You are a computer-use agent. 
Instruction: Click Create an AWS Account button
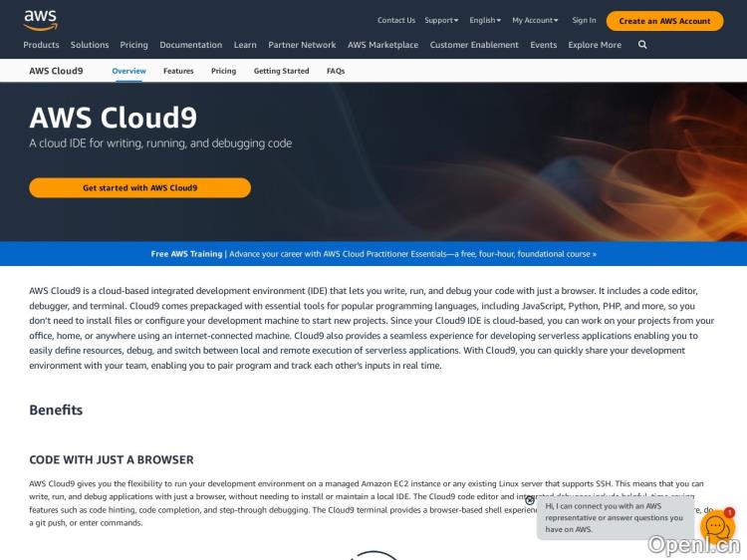coord(664,21)
